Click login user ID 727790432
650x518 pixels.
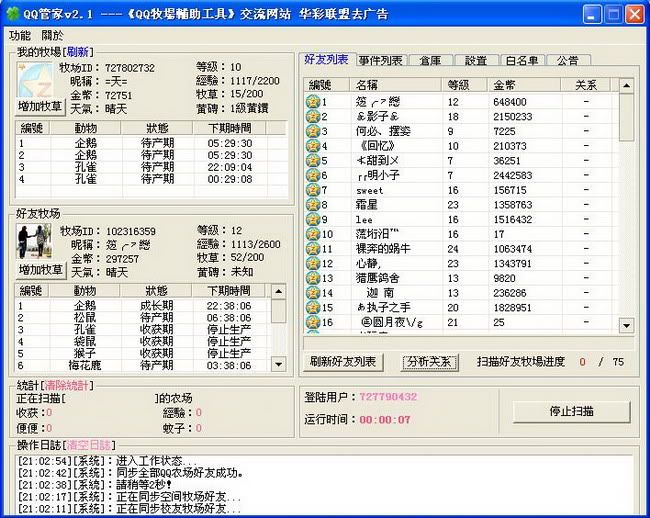[388, 397]
